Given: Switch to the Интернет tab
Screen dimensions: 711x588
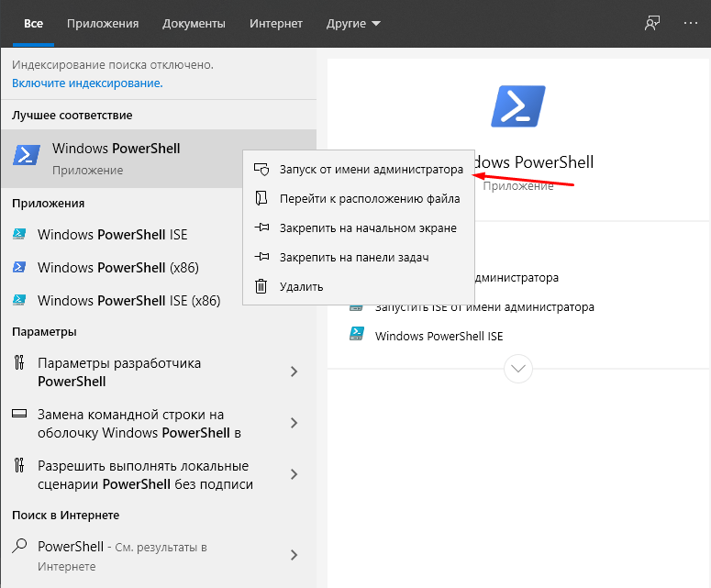Looking at the screenshot, I should pyautogui.click(x=276, y=24).
